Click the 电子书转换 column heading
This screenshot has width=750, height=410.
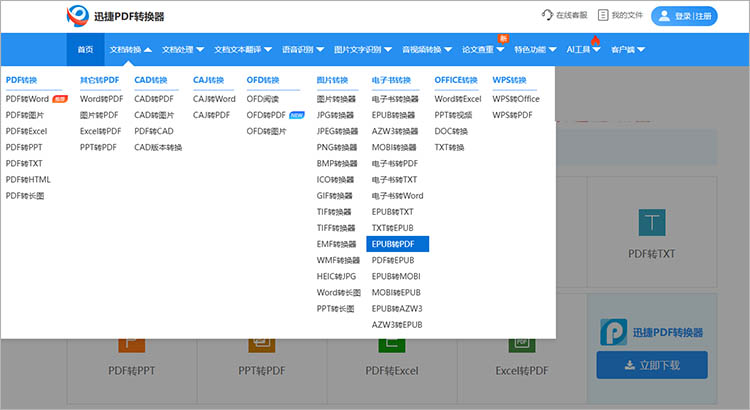(391, 80)
